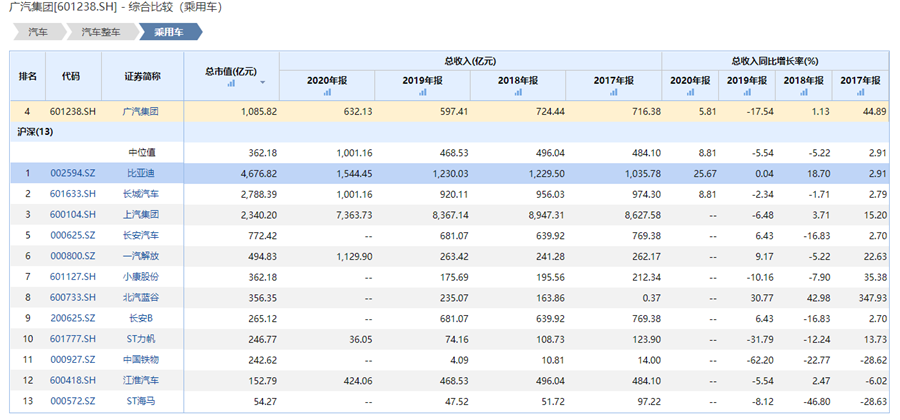Open stock code link 000572.SZ
The width and height of the screenshot is (900, 420).
click(73, 400)
